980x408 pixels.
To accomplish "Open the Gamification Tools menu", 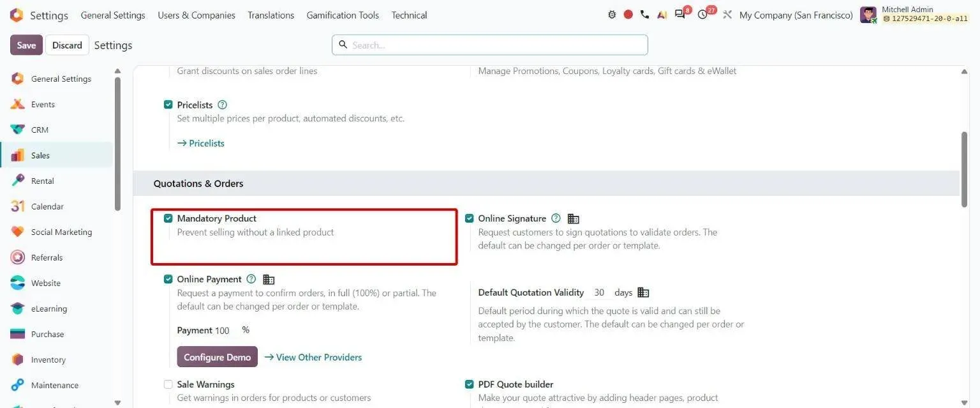I will click(x=343, y=15).
